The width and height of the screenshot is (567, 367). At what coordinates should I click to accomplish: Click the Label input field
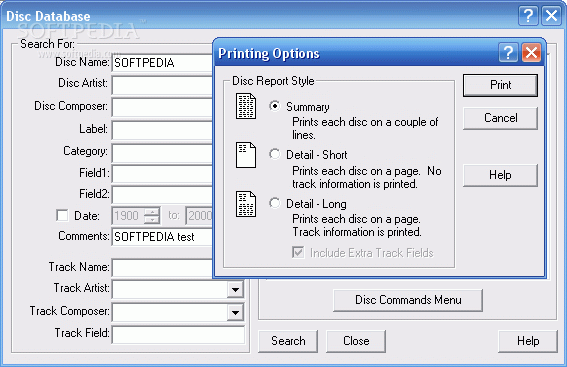(162, 130)
